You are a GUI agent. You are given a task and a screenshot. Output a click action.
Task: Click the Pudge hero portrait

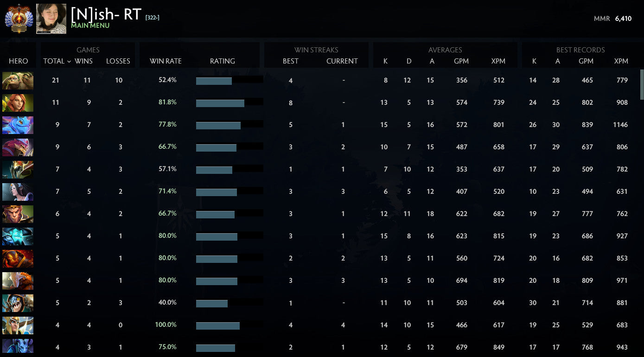[18, 81]
